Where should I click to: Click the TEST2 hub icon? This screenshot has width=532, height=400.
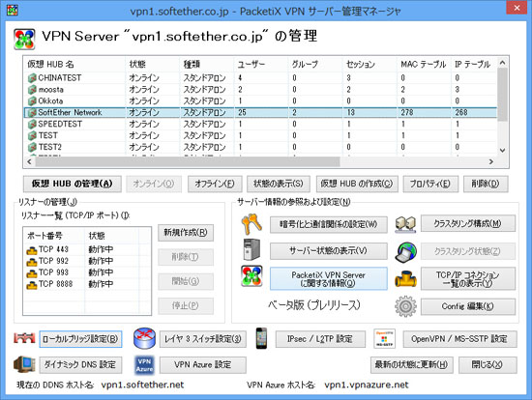[32, 147]
